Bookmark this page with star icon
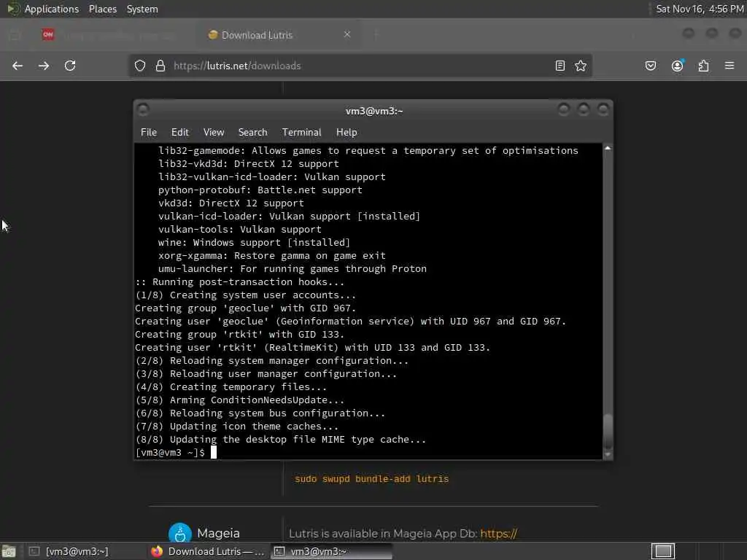 (580, 66)
